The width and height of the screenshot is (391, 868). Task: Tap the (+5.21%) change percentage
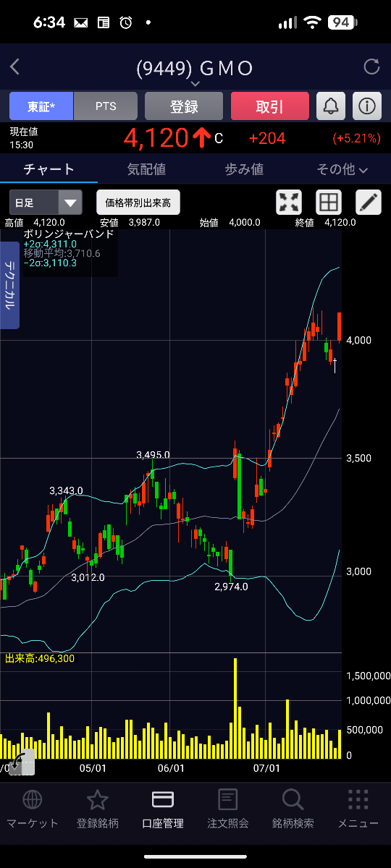pyautogui.click(x=357, y=138)
